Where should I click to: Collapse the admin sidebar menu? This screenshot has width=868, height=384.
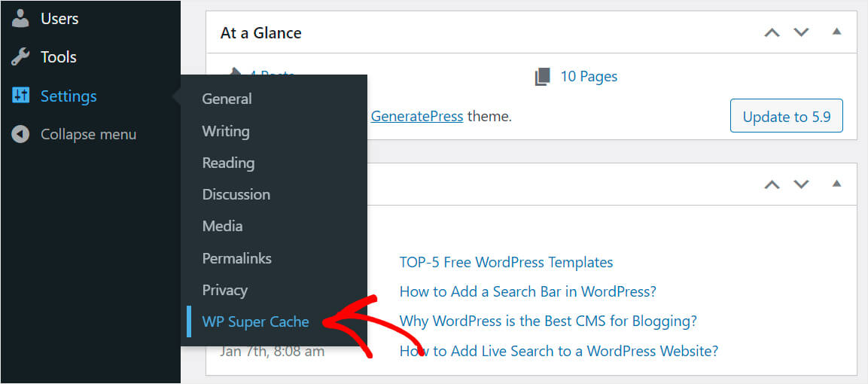click(90, 135)
